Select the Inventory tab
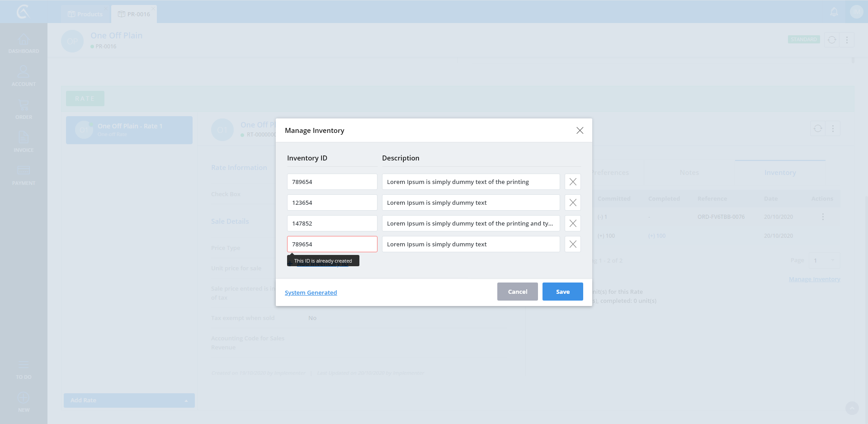Image resolution: width=868 pixels, height=424 pixels. 780,173
